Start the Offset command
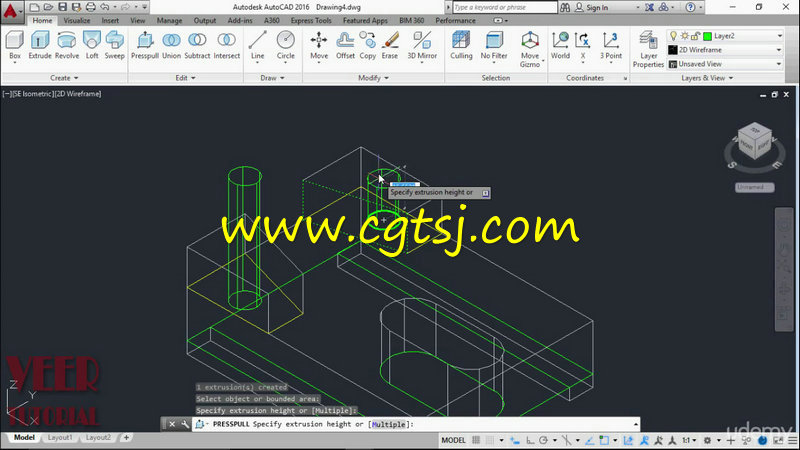The image size is (800, 450). [x=345, y=45]
